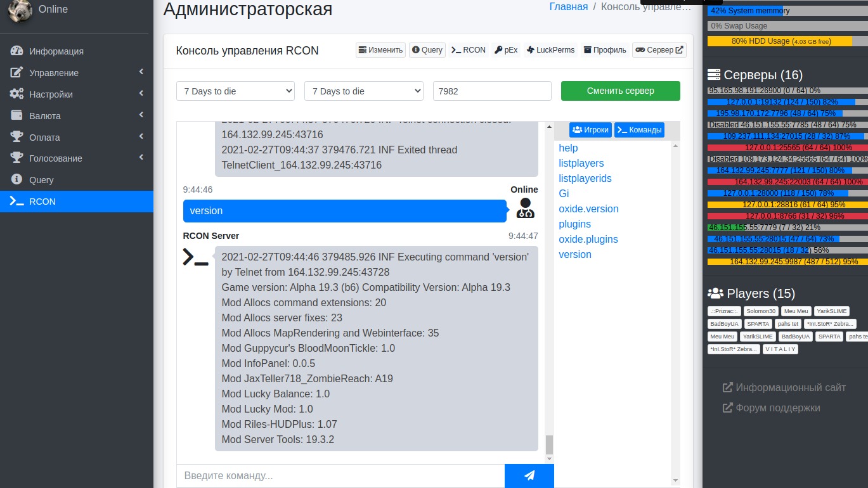The height and width of the screenshot is (488, 868).
Task: Open the Query toolbar button
Action: (427, 50)
